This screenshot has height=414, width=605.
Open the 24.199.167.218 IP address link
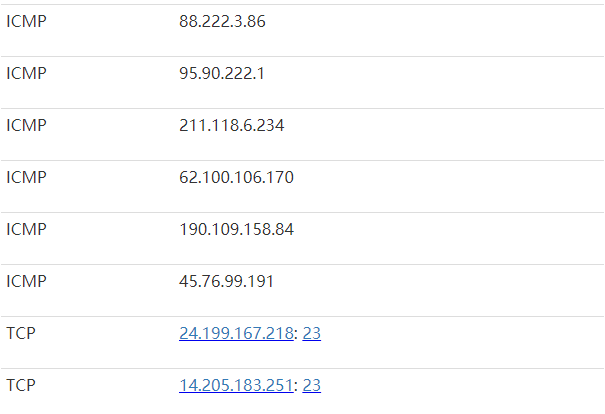point(236,333)
